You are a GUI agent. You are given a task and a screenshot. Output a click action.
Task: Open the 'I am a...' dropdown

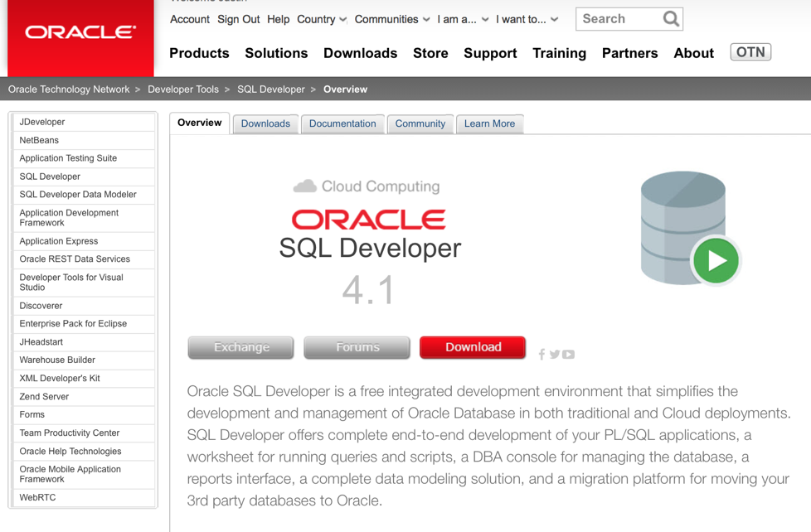point(463,20)
